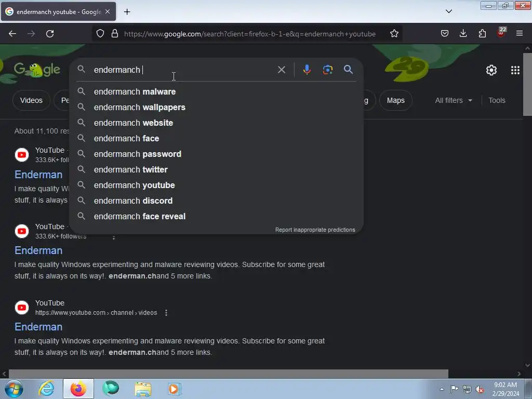Open the muted volume tray icon
Image resolution: width=532 pixels, height=399 pixels.
tap(480, 389)
